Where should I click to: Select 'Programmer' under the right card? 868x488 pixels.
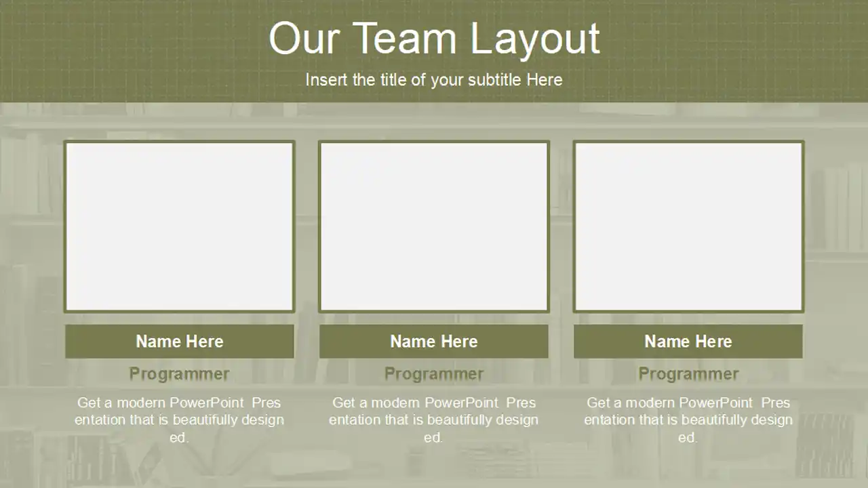tap(688, 374)
